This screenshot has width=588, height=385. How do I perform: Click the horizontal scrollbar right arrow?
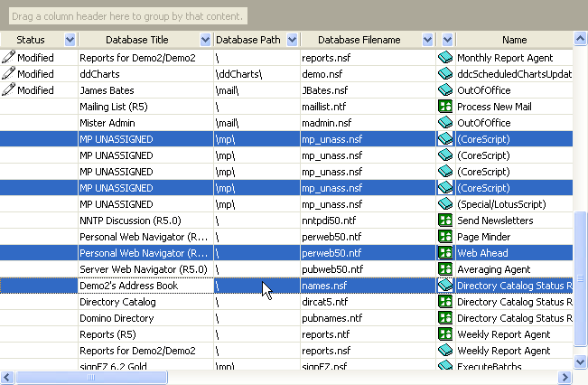pyautogui.click(x=566, y=378)
